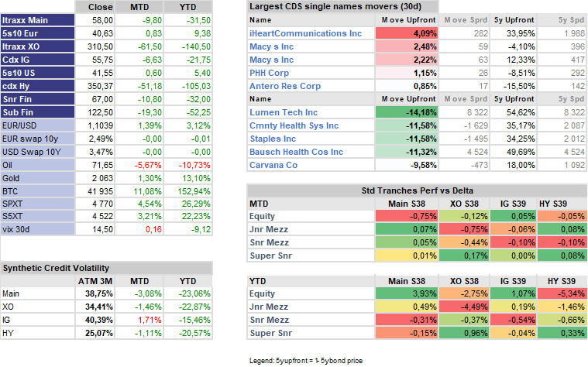Select the EUR swap 10y label
The height and width of the screenshot is (367, 588).
click(x=37, y=139)
